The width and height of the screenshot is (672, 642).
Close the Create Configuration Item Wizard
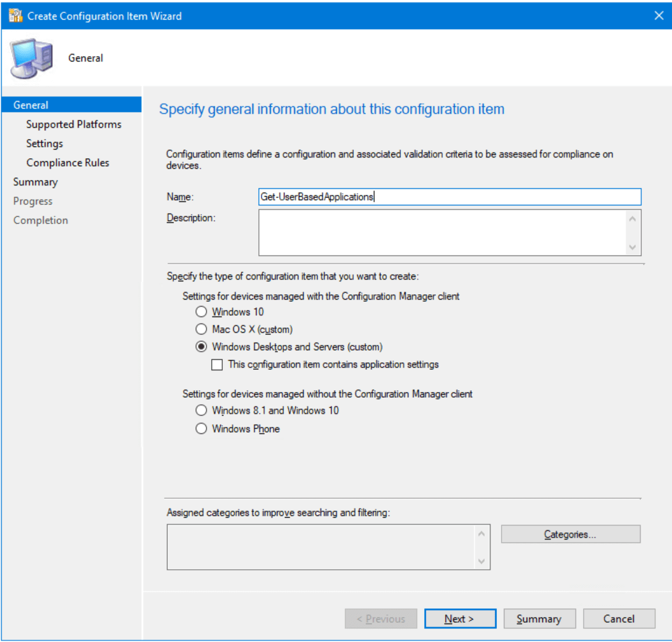pos(659,16)
